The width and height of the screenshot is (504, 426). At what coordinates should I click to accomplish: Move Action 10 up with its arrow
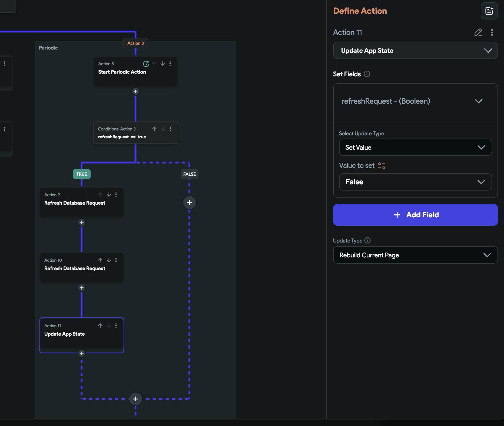pos(100,260)
